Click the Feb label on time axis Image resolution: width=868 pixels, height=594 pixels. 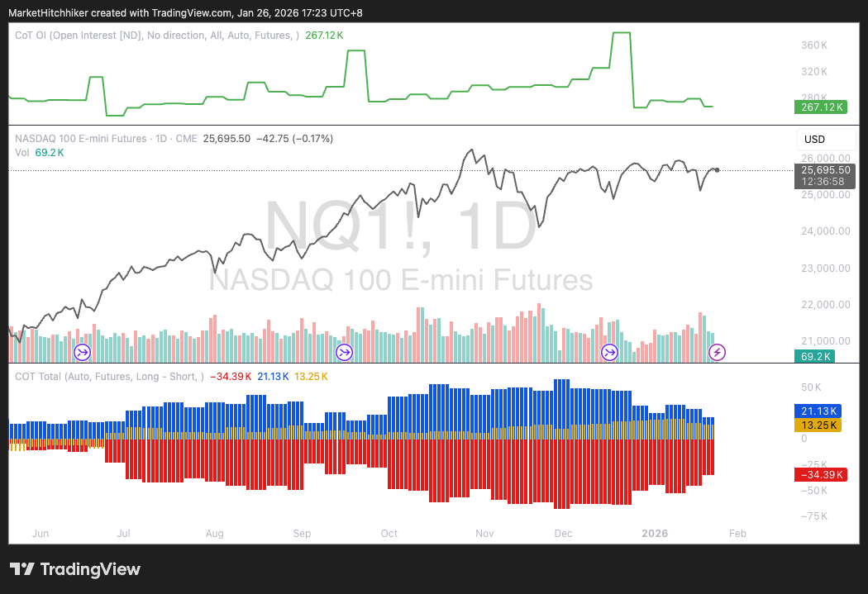[x=737, y=533]
